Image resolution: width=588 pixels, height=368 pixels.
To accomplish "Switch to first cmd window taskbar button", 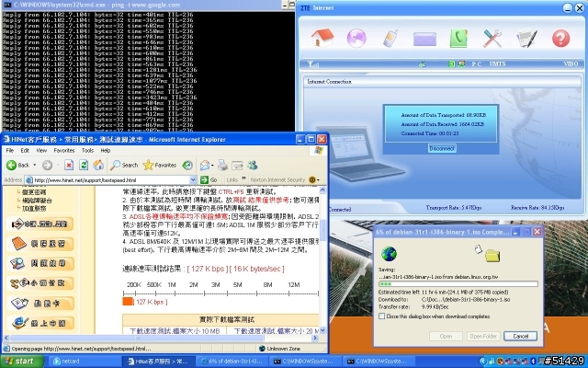I will 304,362.
